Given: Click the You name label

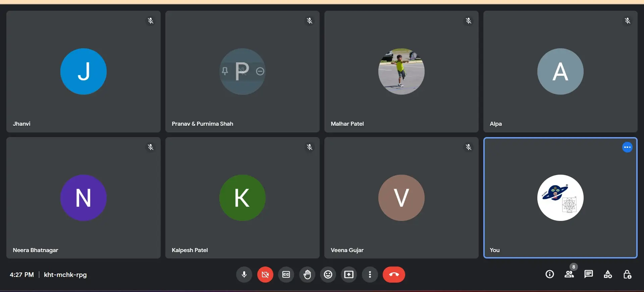Looking at the screenshot, I should click(x=495, y=250).
